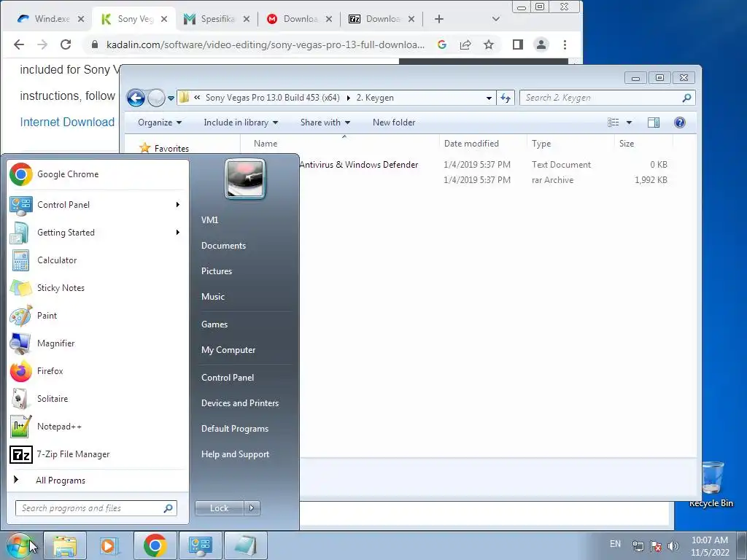Open Chrome new tab

439,19
